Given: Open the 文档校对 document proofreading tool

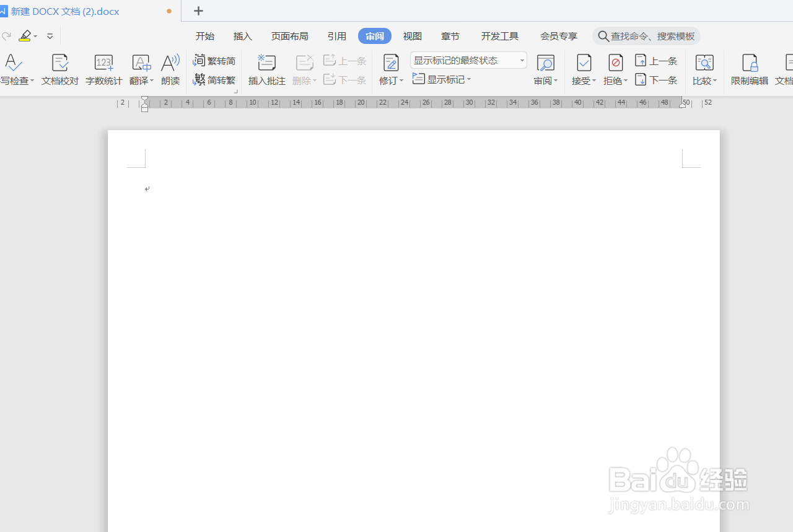Looking at the screenshot, I should [x=60, y=71].
